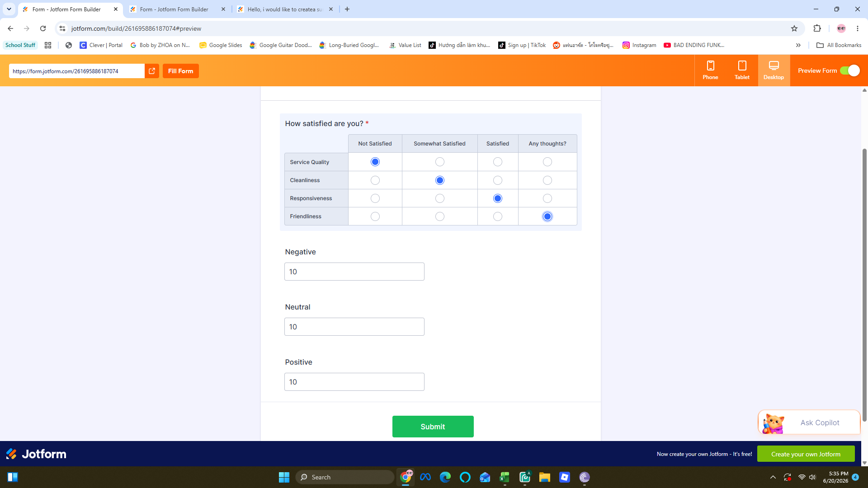Screen dimensions: 868x488
Task: Click Create your own Jotform button
Action: pyautogui.click(x=806, y=454)
